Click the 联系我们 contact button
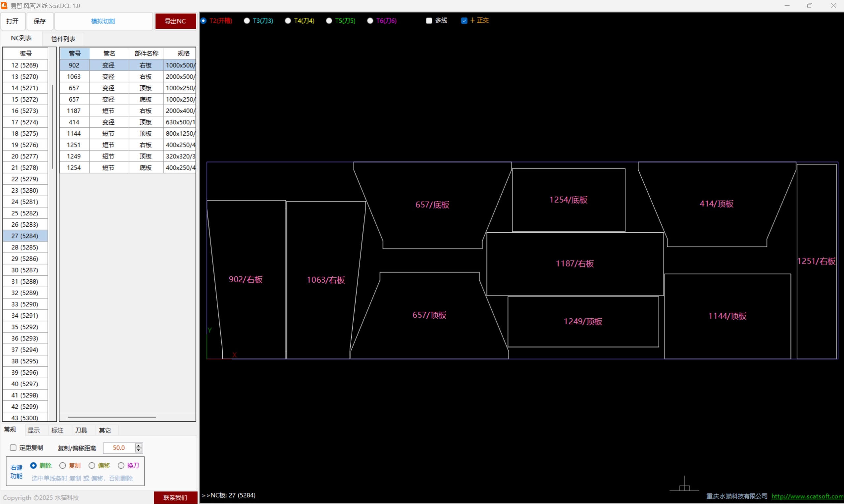The width and height of the screenshot is (844, 504). click(175, 497)
